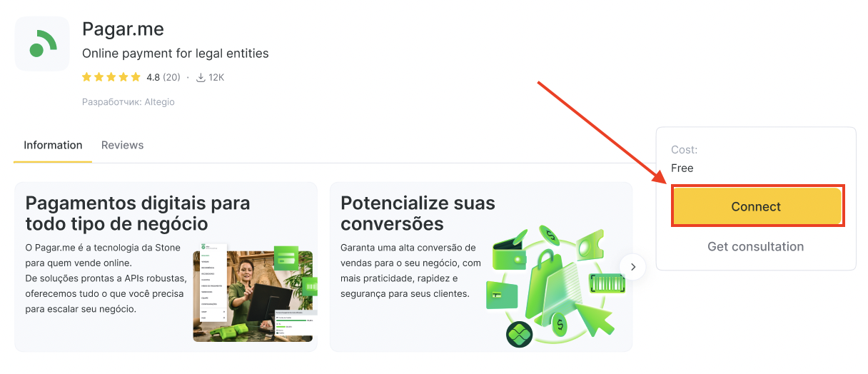
Task: Open the "Potencialize suas conversões" slide card
Action: click(481, 267)
